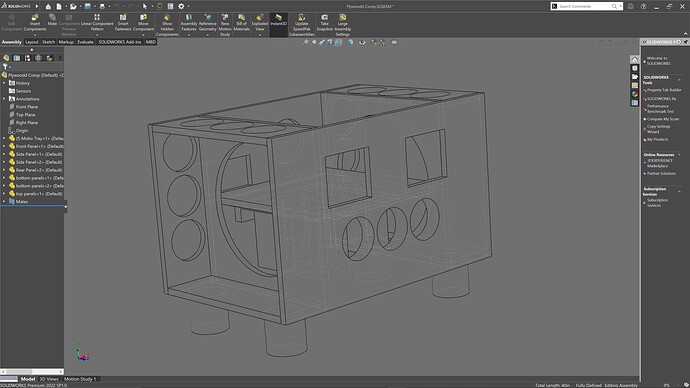Expand Rear Panel<2> component

(x=4, y=170)
